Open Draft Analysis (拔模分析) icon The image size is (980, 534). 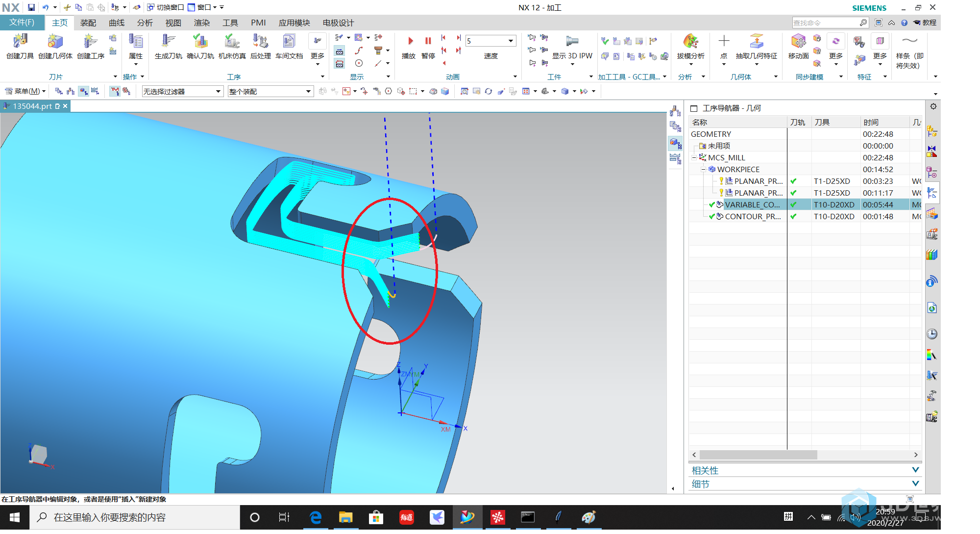(x=690, y=42)
